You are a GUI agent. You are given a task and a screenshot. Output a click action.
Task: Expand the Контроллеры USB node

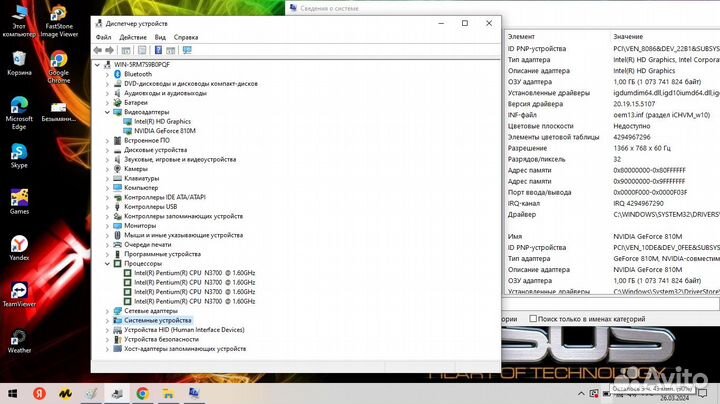[107, 207]
